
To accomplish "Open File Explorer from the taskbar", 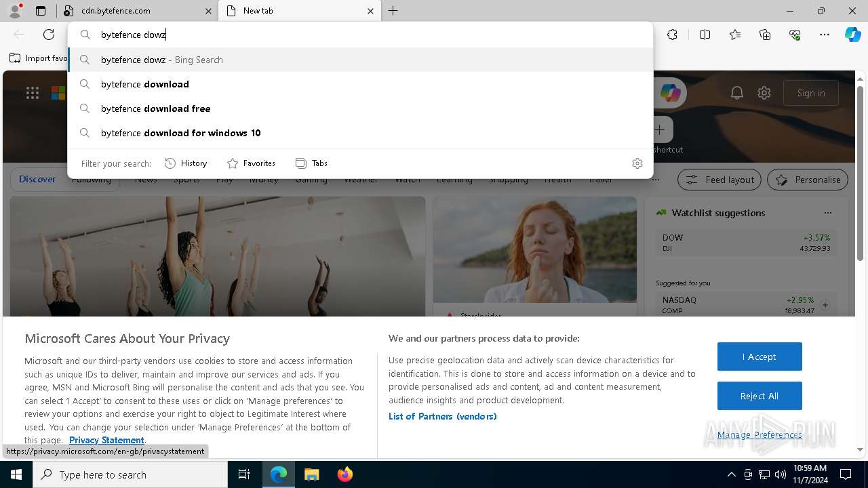I will (x=311, y=474).
